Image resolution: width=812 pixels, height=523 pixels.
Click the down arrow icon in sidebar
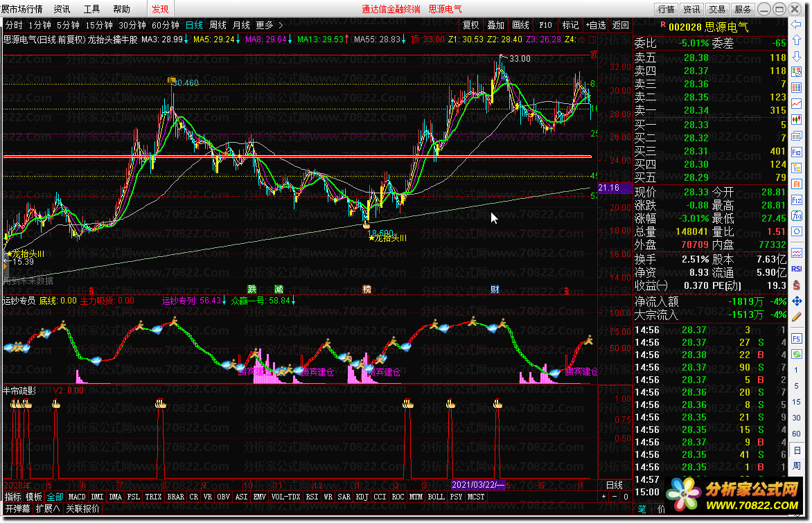[797, 56]
